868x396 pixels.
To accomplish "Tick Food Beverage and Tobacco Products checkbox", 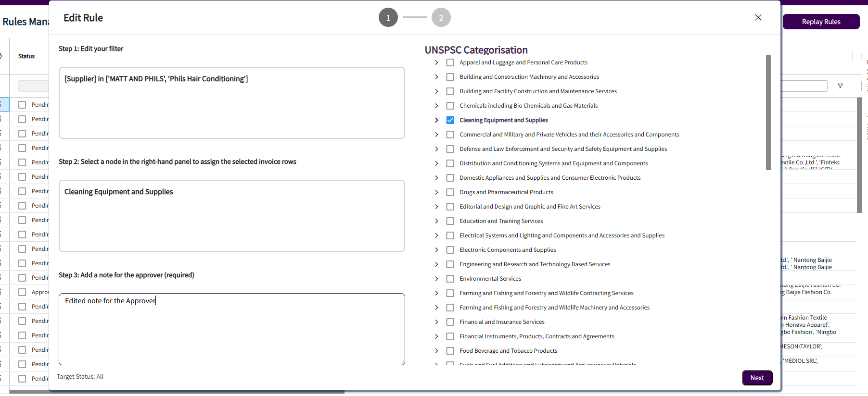I will pos(450,351).
